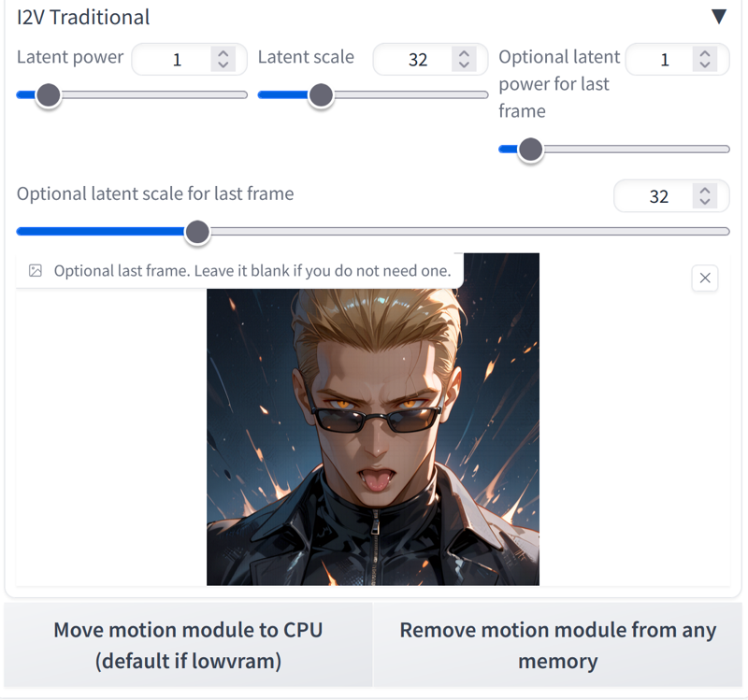
Task: Decrease Latent scale with down arrow
Action: tap(464, 65)
